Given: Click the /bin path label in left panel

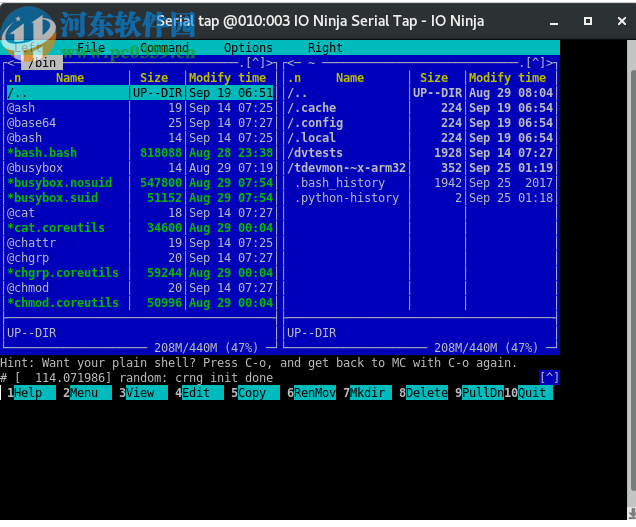Looking at the screenshot, I should click(42, 63).
